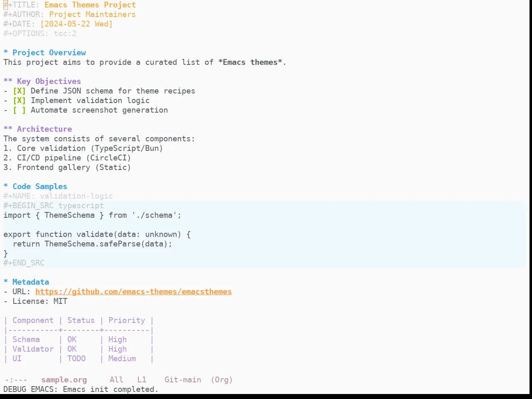Click the '#+OPTIONS: toc:2' line
This screenshot has width=532, height=399.
click(40, 34)
